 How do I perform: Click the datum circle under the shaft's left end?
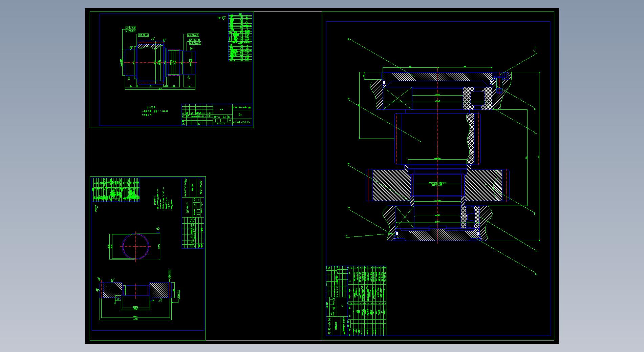(x=129, y=79)
